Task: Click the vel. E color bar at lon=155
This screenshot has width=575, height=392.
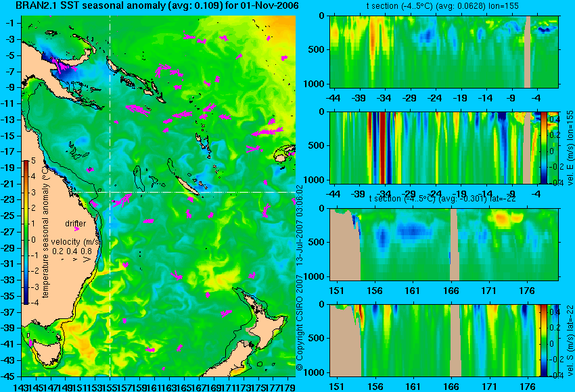Action: tap(543, 147)
